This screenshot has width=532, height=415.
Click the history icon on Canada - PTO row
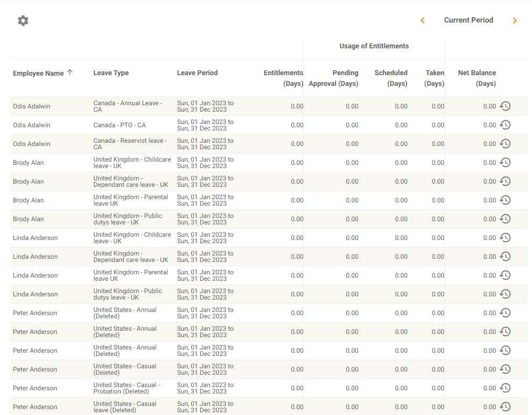(505, 125)
